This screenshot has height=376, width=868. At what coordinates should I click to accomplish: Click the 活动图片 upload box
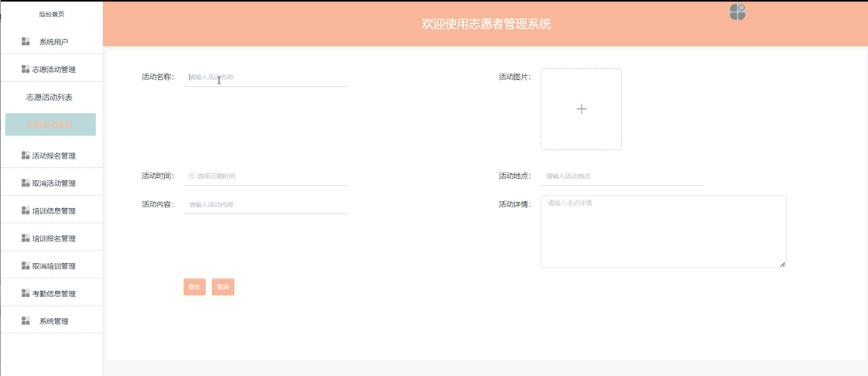582,109
